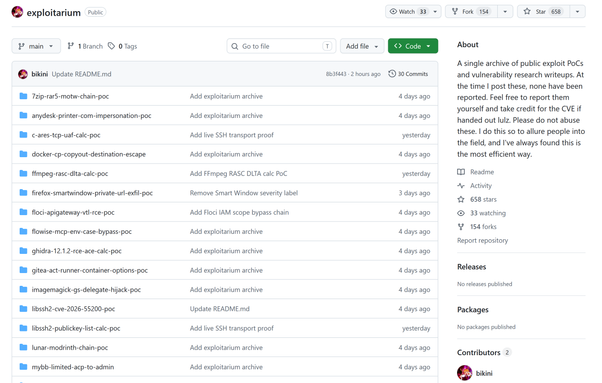This screenshot has height=383, width=602.
Task: View the 33 watching link
Action: (488, 213)
